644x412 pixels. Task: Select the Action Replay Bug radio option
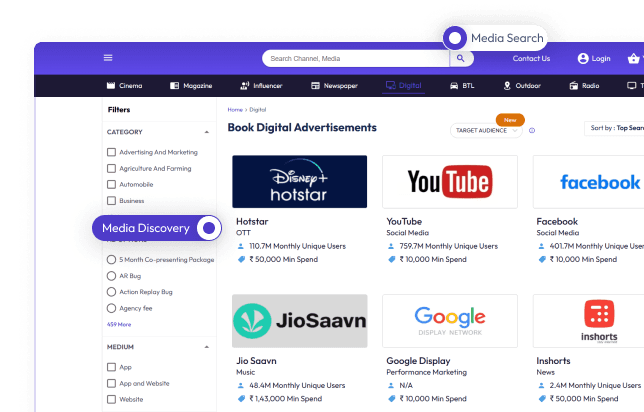tap(111, 292)
